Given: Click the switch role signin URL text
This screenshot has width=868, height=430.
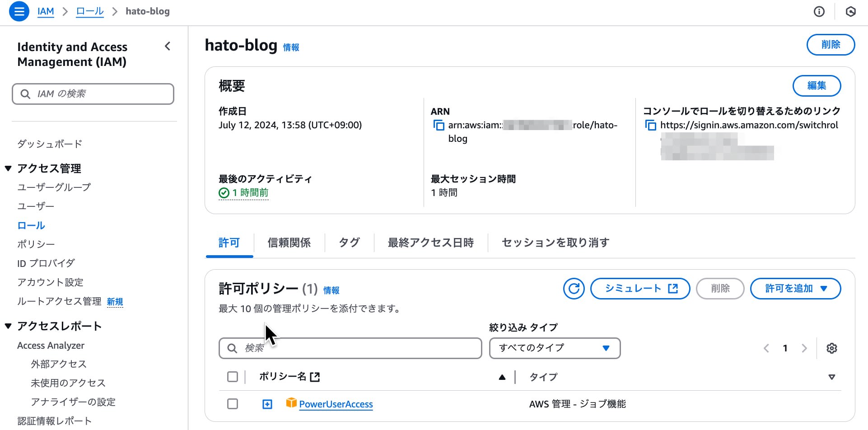Looking at the screenshot, I should click(749, 125).
